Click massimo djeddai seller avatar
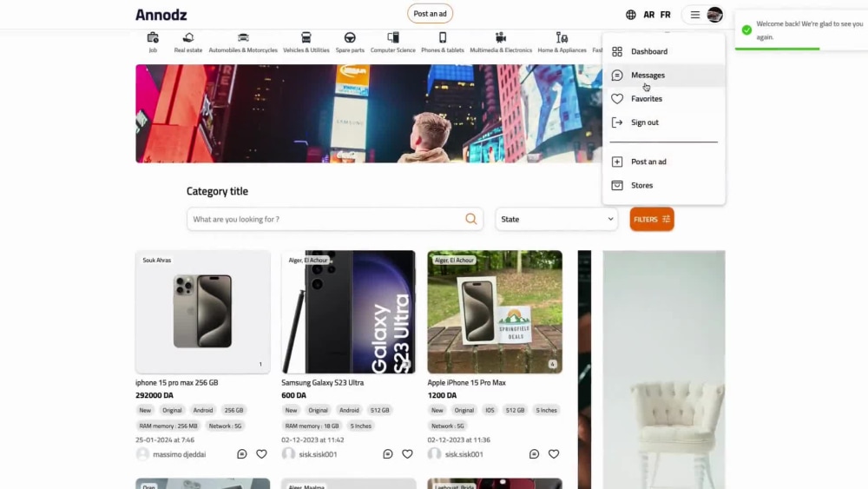Image resolution: width=868 pixels, height=489 pixels. (x=142, y=454)
